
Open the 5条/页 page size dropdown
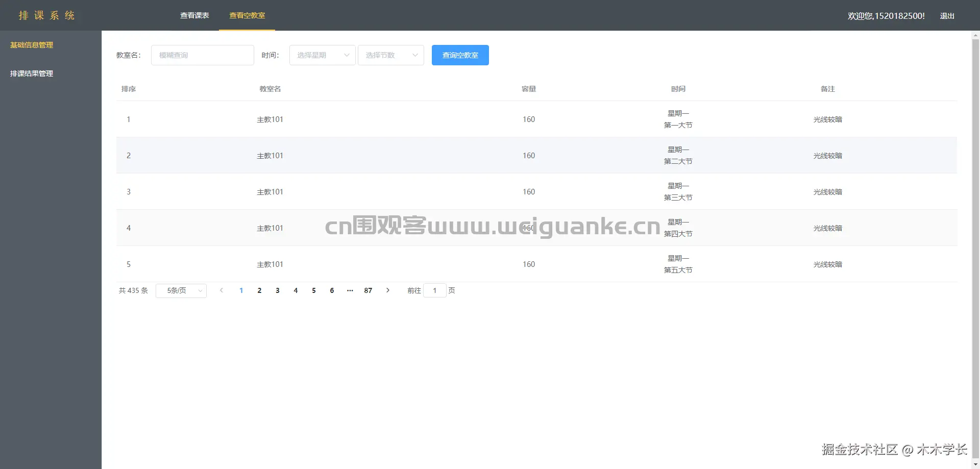click(181, 290)
